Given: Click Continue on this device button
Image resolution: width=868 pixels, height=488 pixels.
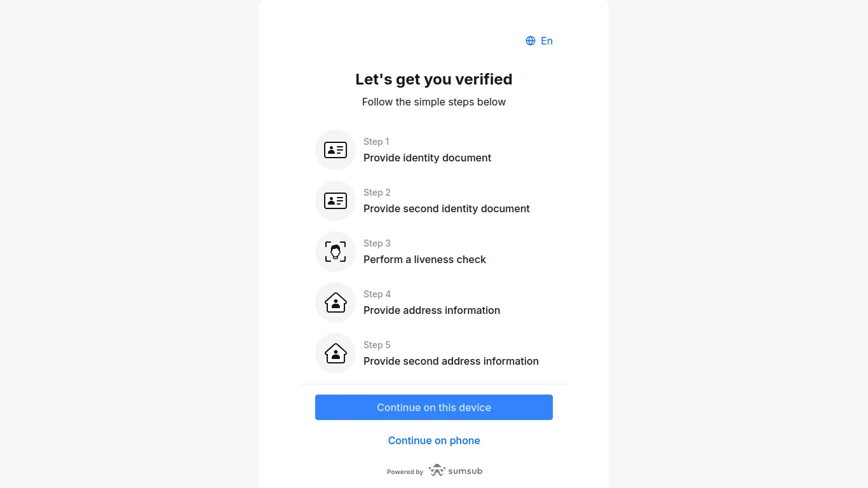Looking at the screenshot, I should click(x=434, y=407).
